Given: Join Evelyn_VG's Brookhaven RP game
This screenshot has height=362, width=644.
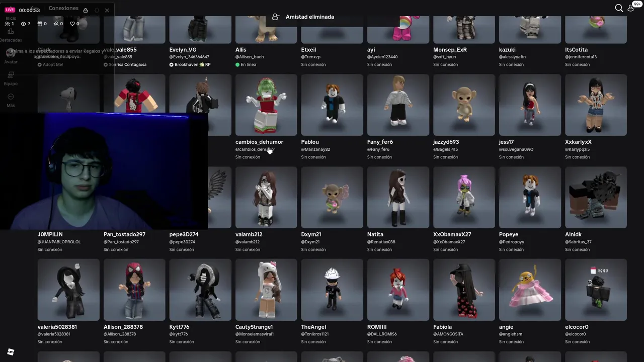Looking at the screenshot, I should tap(190, 64).
